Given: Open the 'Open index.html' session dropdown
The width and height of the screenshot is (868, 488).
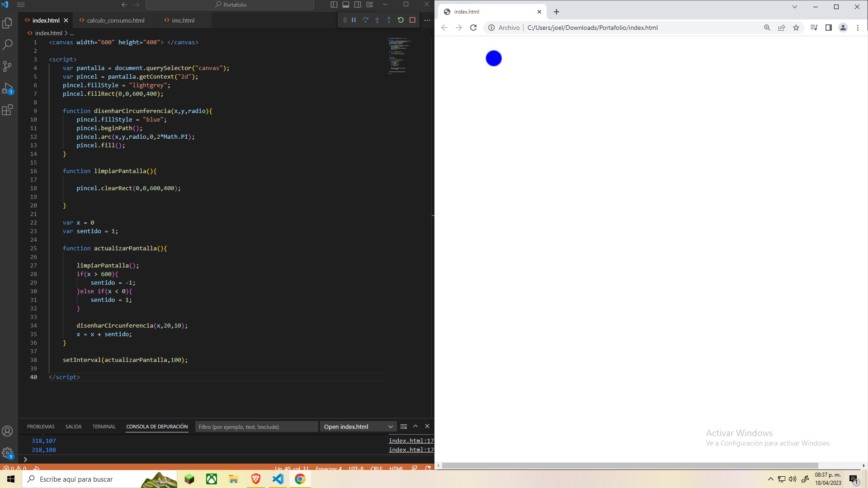Looking at the screenshot, I should pos(358,427).
